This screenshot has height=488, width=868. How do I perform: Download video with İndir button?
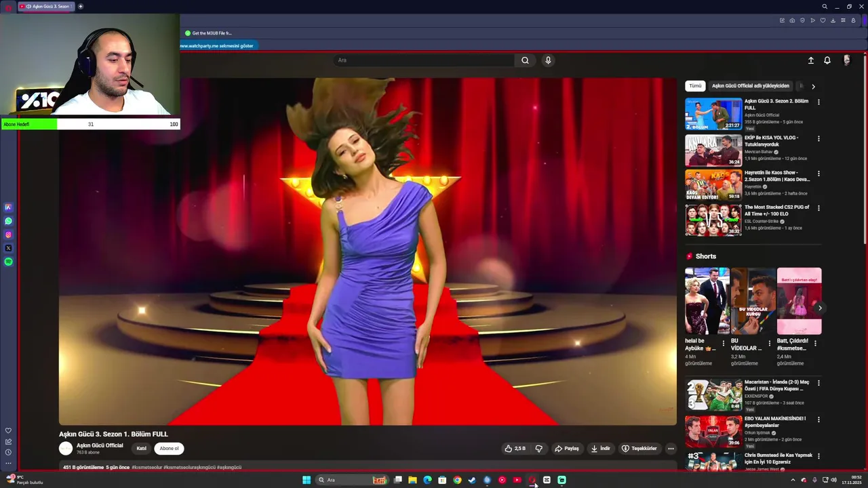pos(600,448)
